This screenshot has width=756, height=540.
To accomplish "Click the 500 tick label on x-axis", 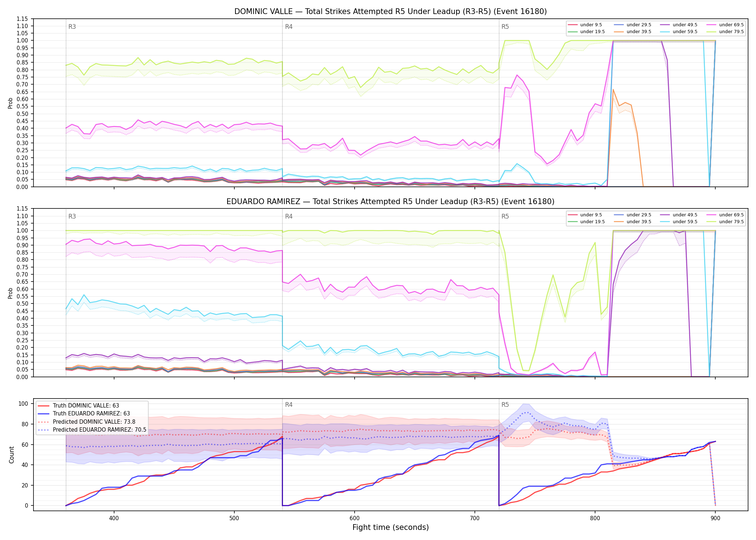I will 234,518.
